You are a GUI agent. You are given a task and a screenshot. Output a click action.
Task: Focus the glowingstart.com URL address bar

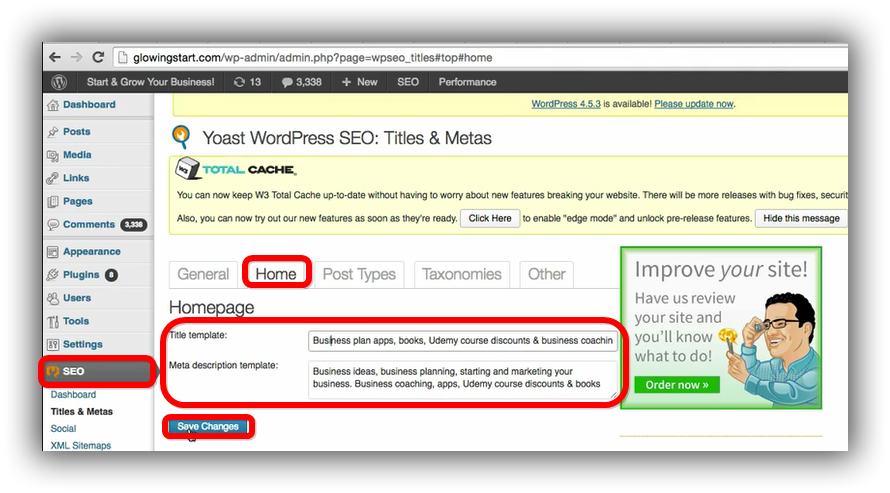point(480,57)
